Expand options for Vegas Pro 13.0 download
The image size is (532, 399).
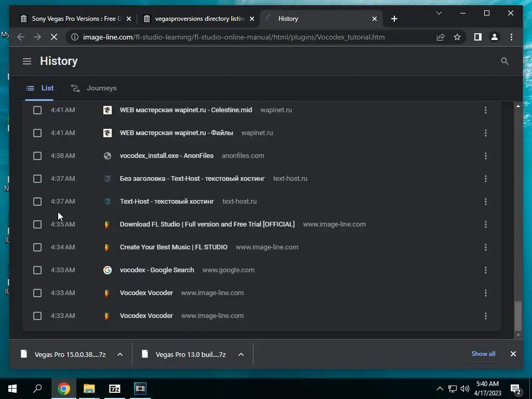241,354
